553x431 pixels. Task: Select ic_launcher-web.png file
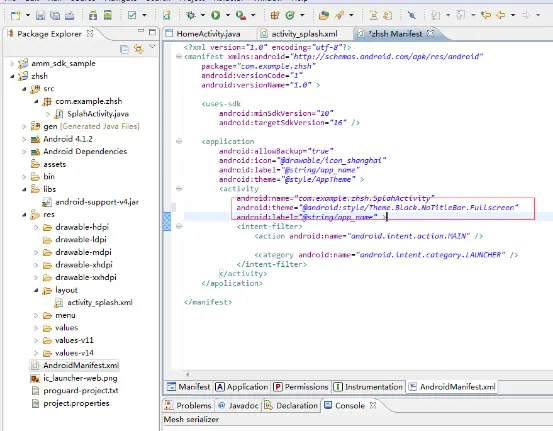pyautogui.click(x=80, y=378)
